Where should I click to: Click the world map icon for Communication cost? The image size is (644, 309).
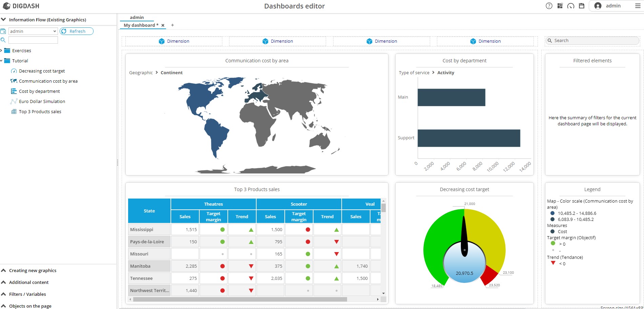pyautogui.click(x=14, y=81)
